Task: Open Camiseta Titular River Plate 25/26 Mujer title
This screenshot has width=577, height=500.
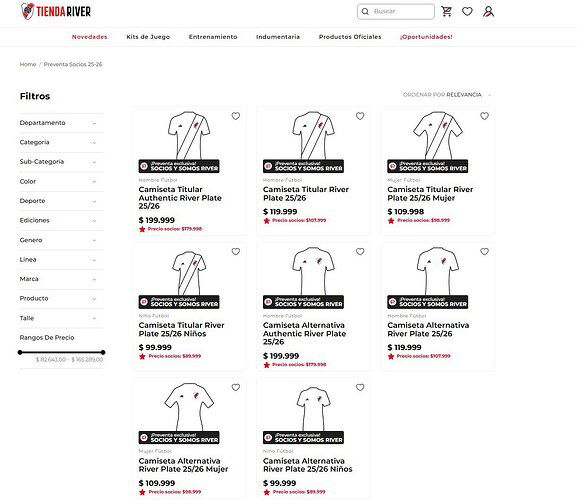Action: pos(430,194)
